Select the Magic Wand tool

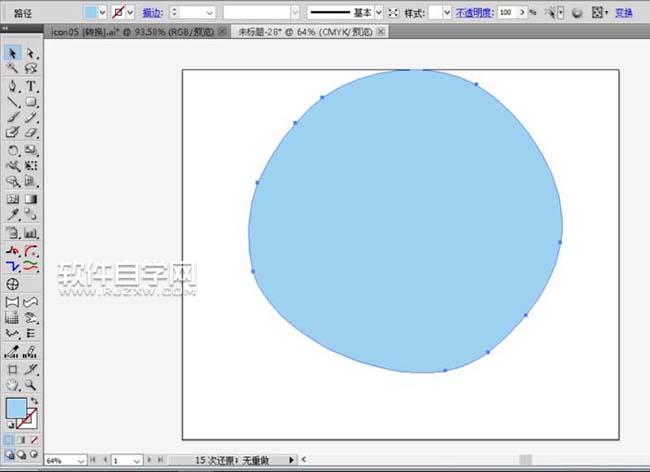pyautogui.click(x=13, y=69)
